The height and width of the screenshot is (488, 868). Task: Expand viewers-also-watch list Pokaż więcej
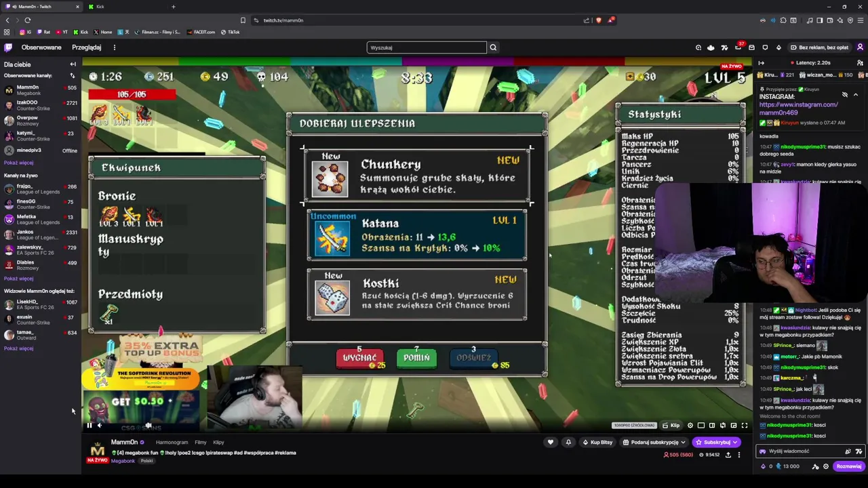click(18, 348)
